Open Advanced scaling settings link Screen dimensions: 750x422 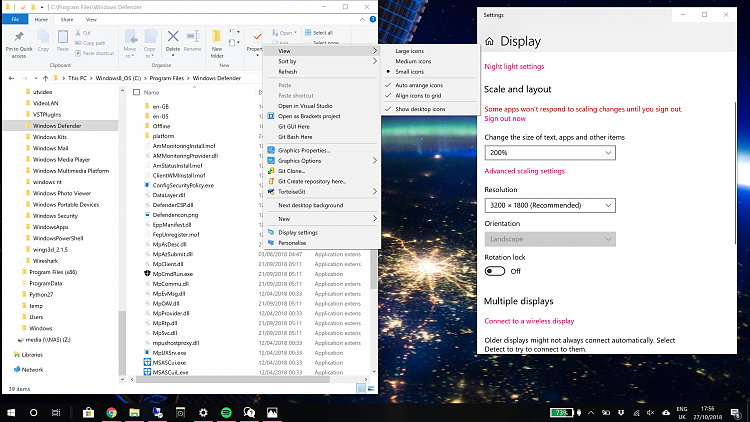coord(524,171)
